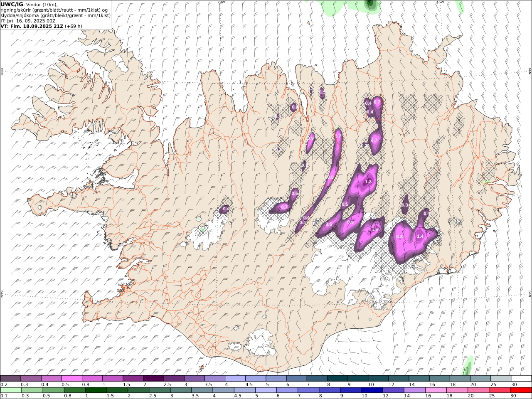The width and height of the screenshot is (532, 399).
Task: Click the bright pink swatch labeled 0.5 in top legend
Action: pos(71,379)
